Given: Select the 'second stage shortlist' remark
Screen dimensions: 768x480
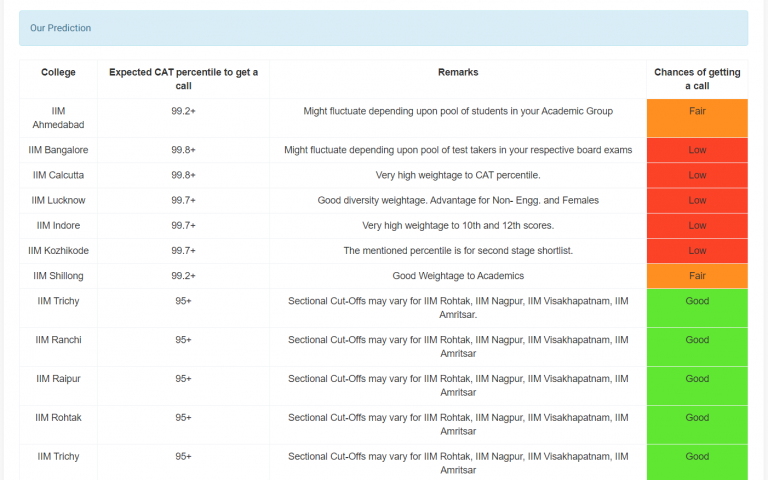Looking at the screenshot, I should [458, 251].
